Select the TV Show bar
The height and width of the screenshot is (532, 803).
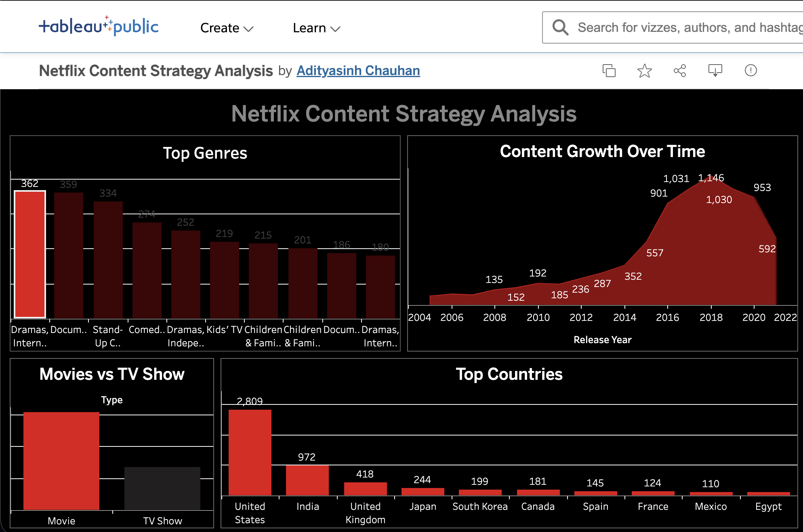click(x=162, y=488)
